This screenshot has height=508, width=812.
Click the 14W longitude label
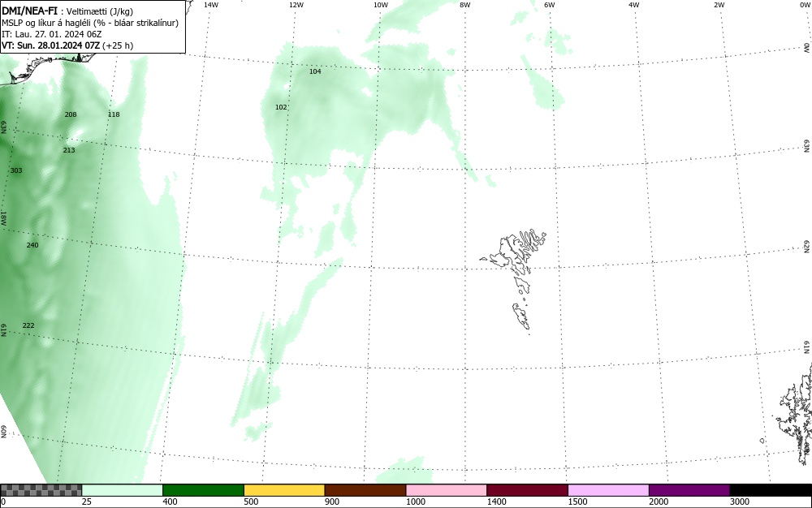coord(211,5)
